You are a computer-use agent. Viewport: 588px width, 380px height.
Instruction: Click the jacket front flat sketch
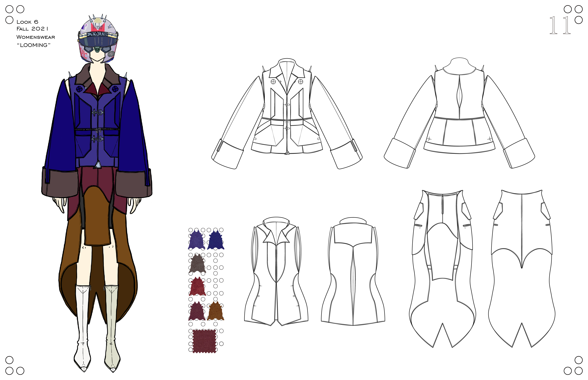tap(287, 114)
